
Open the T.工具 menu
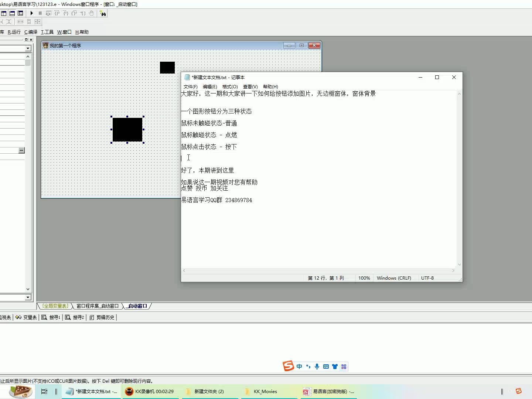[x=47, y=32]
